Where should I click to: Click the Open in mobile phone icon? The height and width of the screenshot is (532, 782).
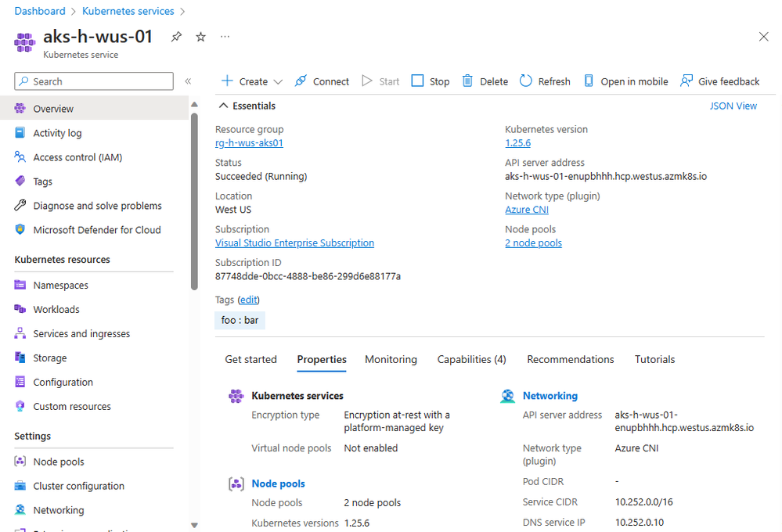click(589, 81)
